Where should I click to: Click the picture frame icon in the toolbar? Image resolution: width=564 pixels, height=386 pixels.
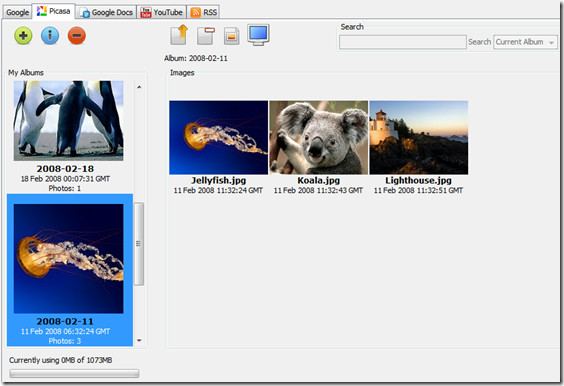coord(231,36)
